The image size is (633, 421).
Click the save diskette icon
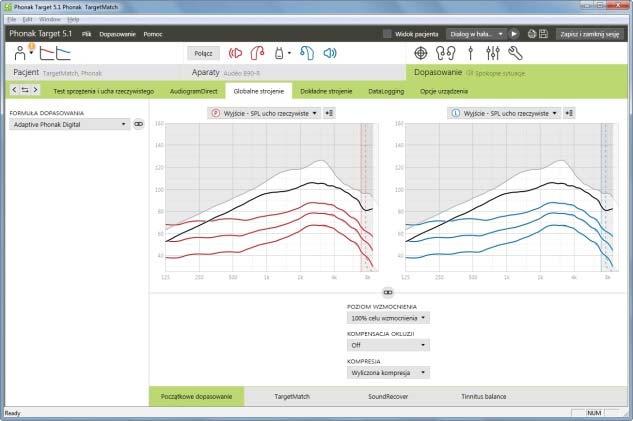[543, 34]
